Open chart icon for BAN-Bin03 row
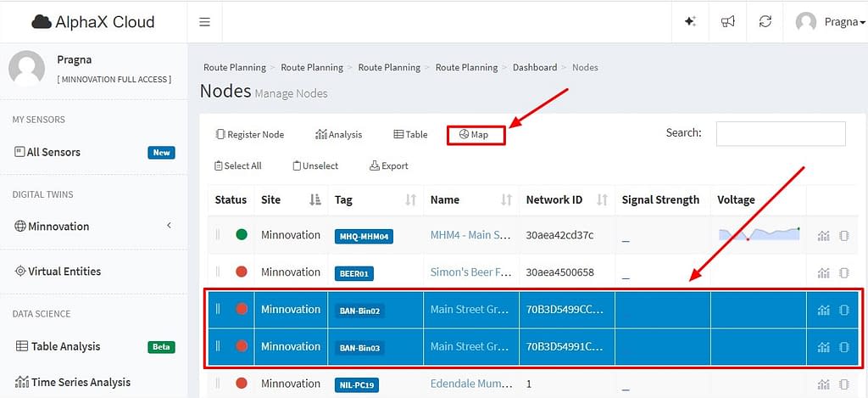 (824, 347)
